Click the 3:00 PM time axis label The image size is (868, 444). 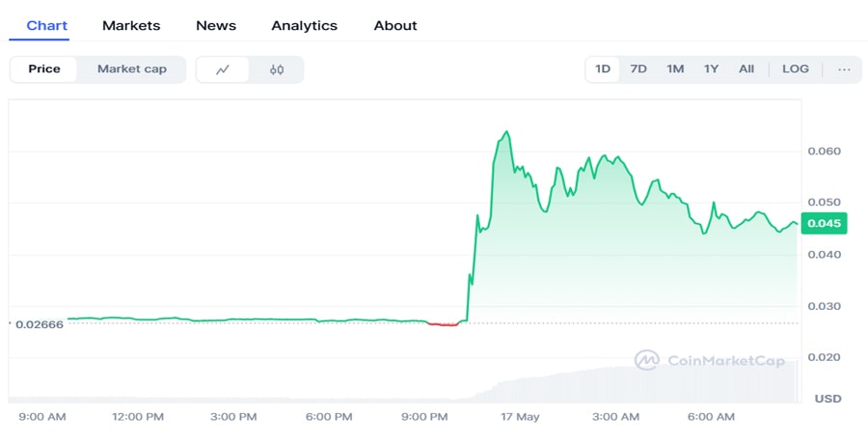tap(233, 417)
